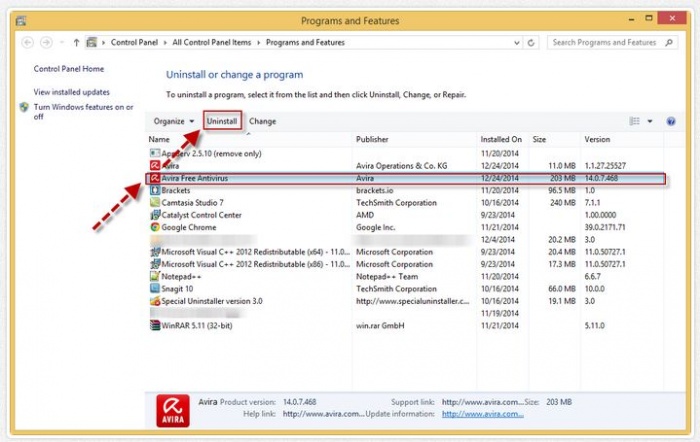This screenshot has height=442, width=700.
Task: Select the Camtasia Studio 7 entry
Action: tap(192, 203)
